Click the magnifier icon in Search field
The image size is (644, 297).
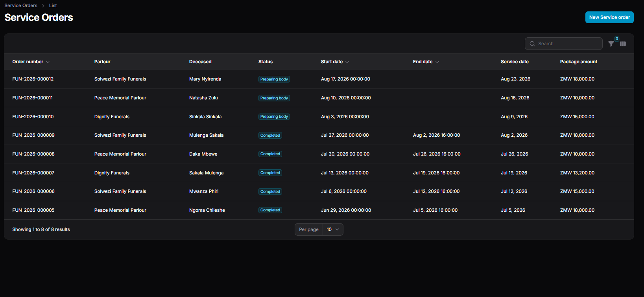(532, 44)
